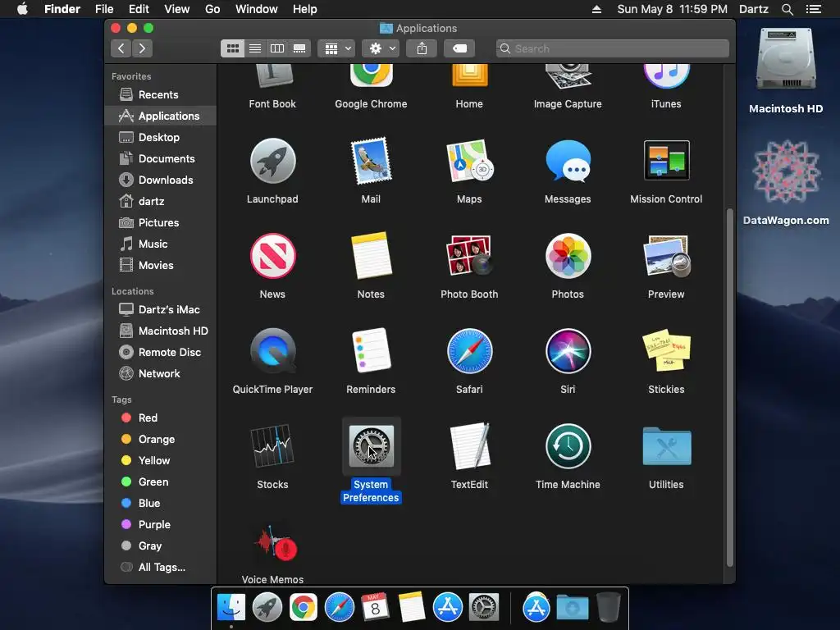Open Spotlight search in menu bar
This screenshot has width=840, height=630.
tap(787, 9)
